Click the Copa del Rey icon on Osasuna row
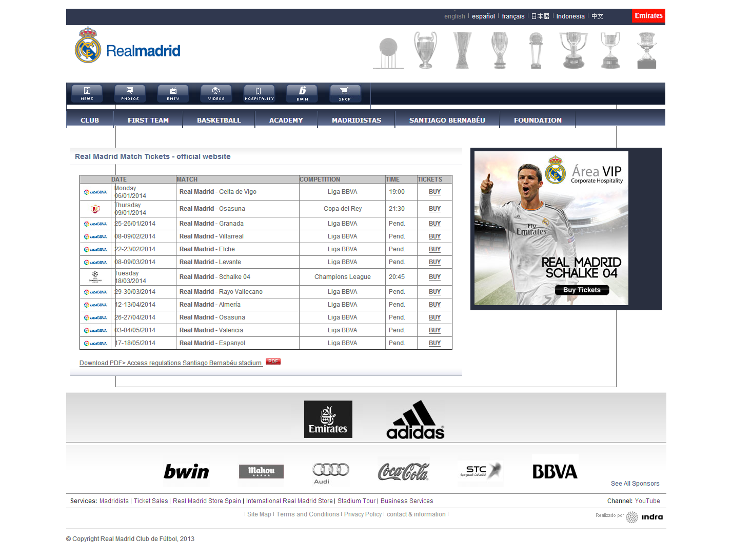Screen dimensions: 732x560 coord(95,209)
